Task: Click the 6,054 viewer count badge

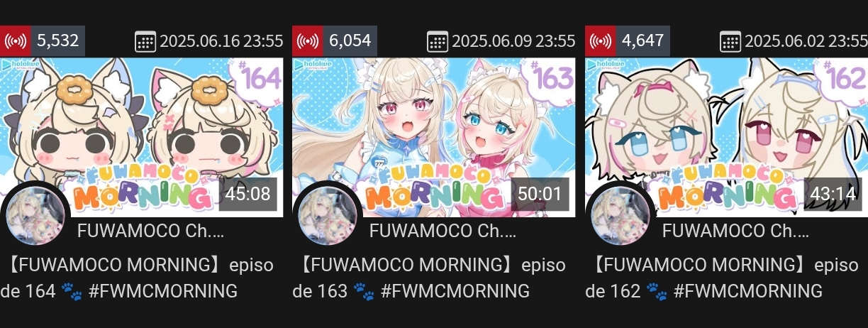Action: click(350, 41)
